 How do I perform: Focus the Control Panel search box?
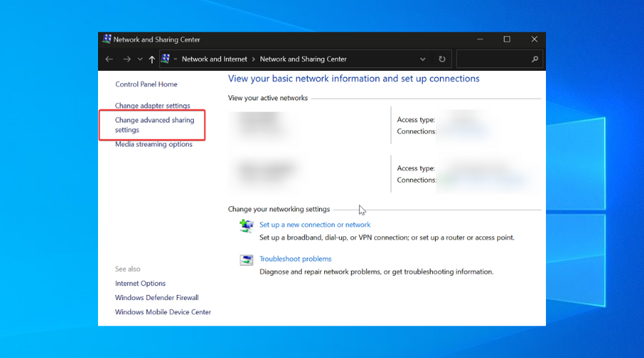coord(494,59)
